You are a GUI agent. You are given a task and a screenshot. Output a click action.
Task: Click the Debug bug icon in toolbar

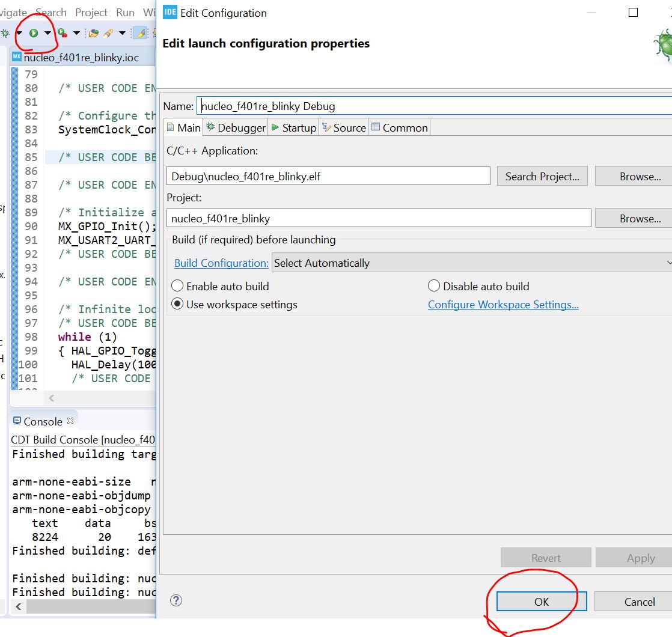point(5,33)
